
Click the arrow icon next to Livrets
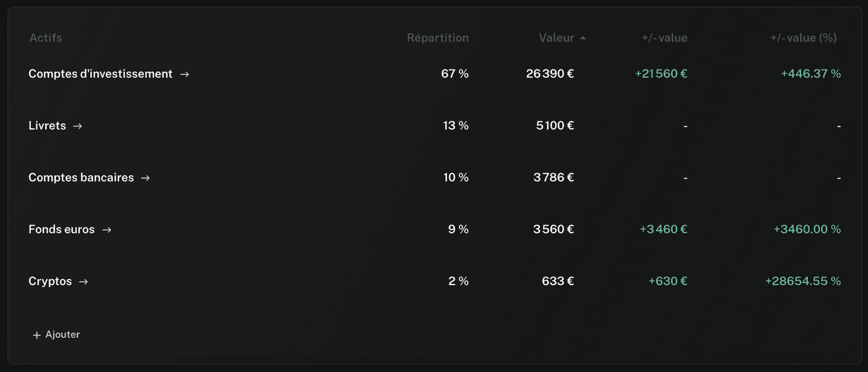(77, 126)
